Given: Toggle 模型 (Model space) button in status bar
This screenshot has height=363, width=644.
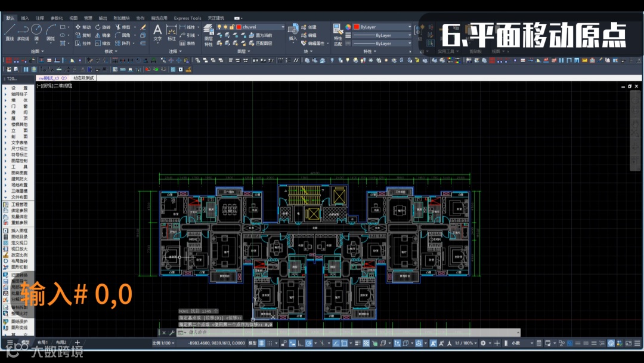Looking at the screenshot, I should (252, 343).
